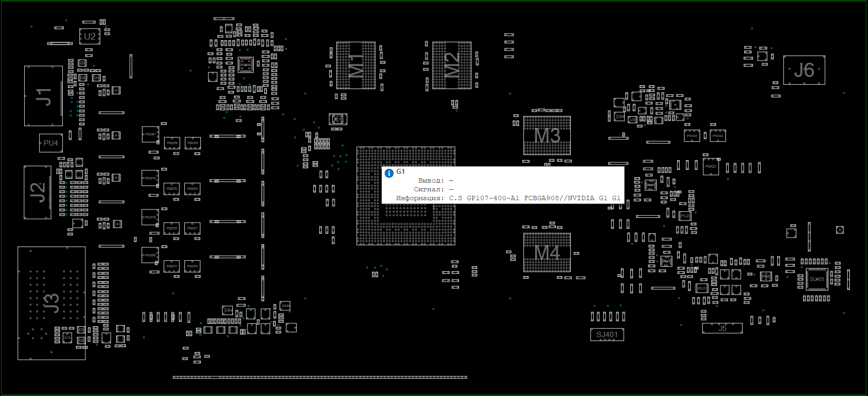Select component U2
The height and width of the screenshot is (396, 868).
(x=90, y=36)
